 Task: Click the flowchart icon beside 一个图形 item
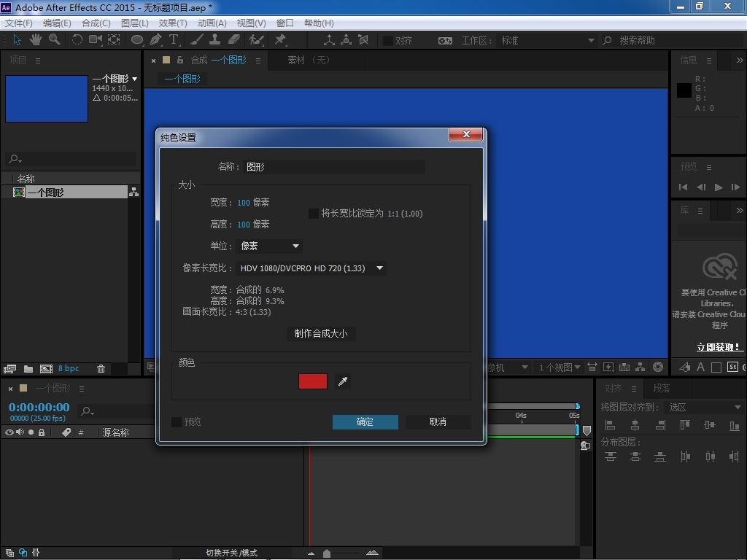tap(134, 192)
